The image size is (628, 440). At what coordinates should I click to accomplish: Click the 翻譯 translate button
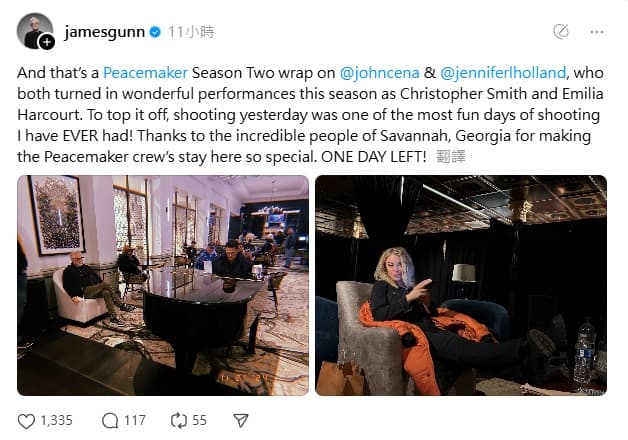pos(451,157)
